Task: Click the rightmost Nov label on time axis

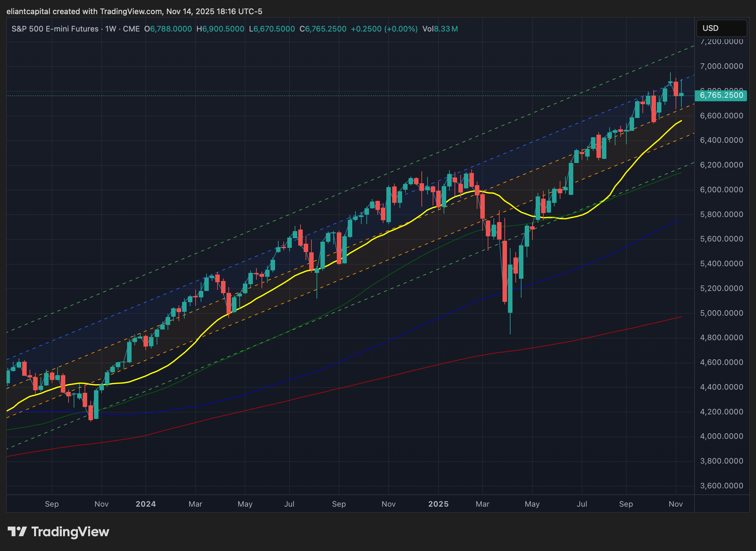Action: (x=676, y=504)
